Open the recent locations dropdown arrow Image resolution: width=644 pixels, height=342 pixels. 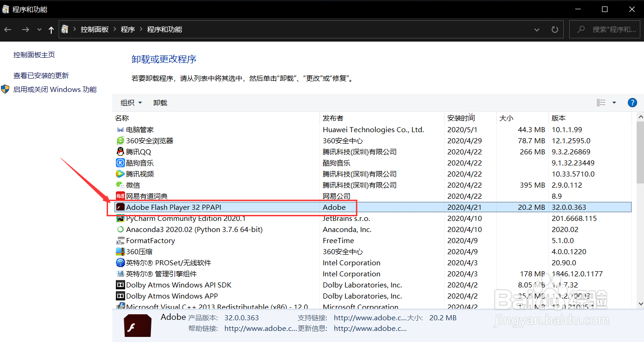(x=39, y=30)
